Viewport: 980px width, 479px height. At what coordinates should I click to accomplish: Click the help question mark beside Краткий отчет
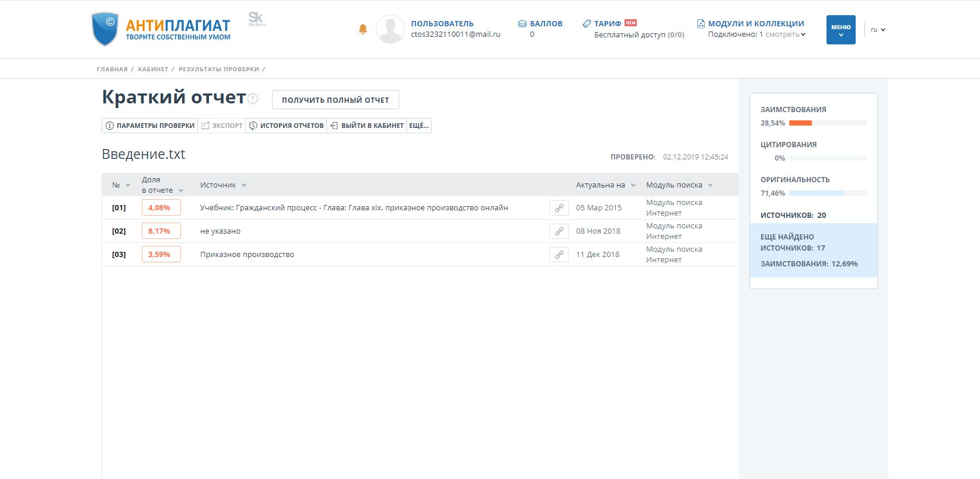(x=253, y=99)
